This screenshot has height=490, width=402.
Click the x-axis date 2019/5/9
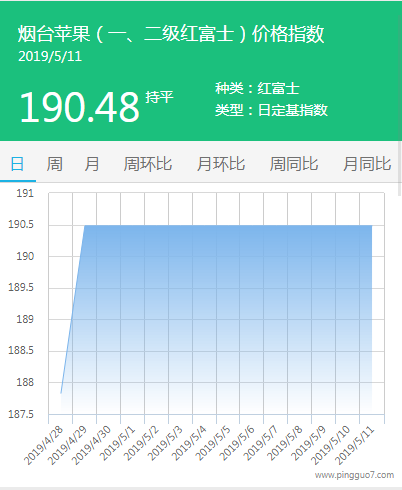point(309,443)
